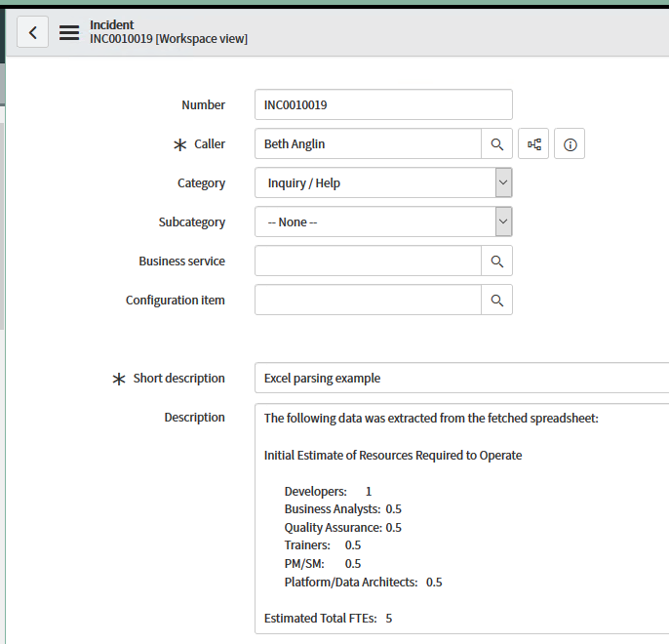
Task: Click the 'Developers: 1' line
Action: click(x=328, y=491)
